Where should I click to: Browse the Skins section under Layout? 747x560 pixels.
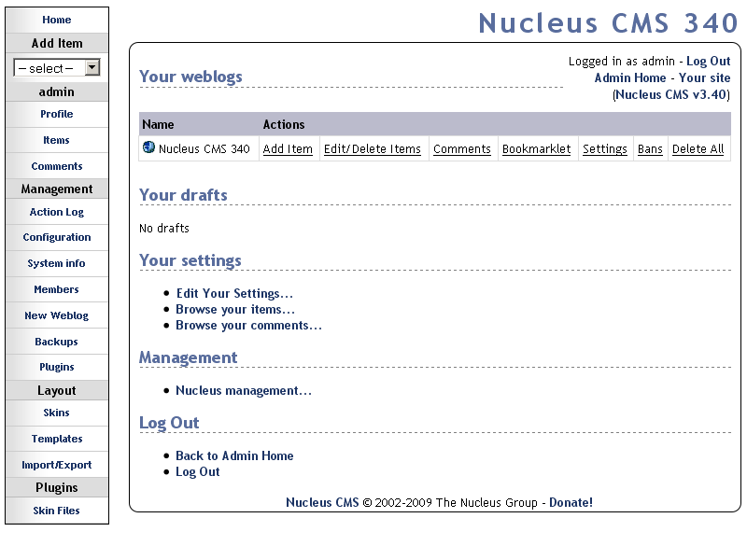tap(56, 413)
